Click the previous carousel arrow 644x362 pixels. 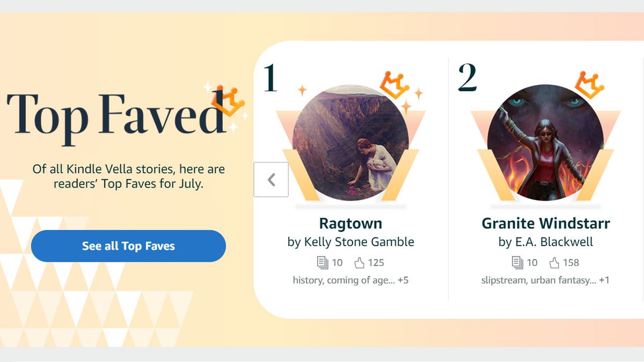(x=271, y=180)
